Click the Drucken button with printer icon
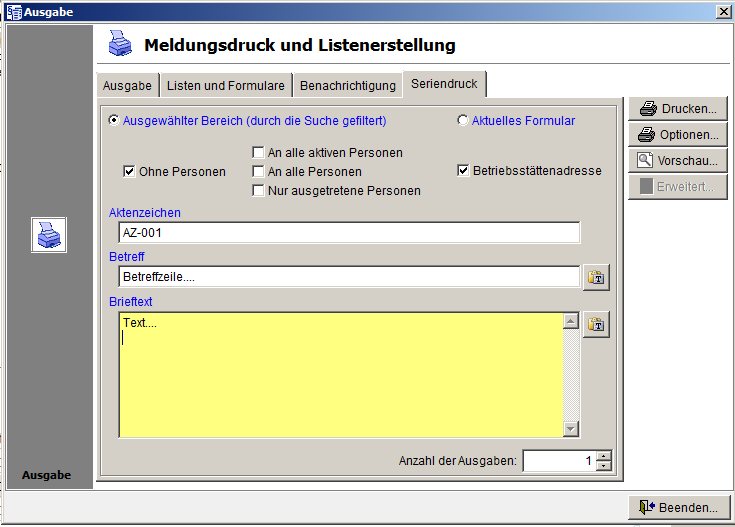 (678, 109)
